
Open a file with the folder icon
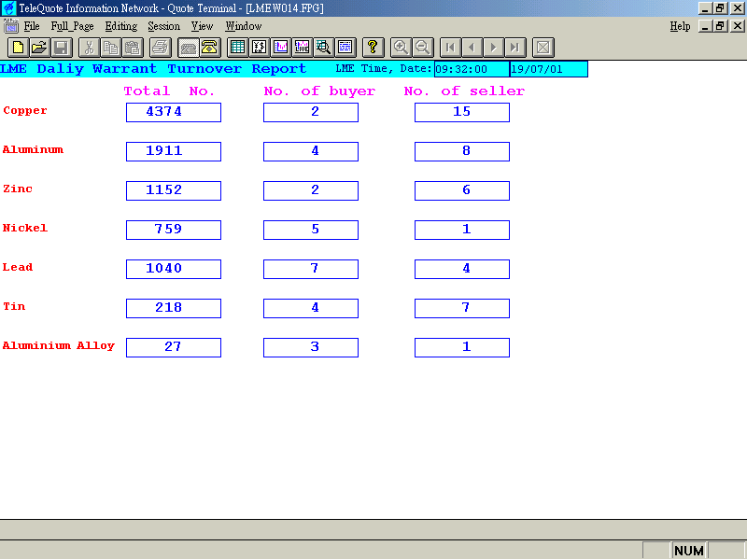39,48
